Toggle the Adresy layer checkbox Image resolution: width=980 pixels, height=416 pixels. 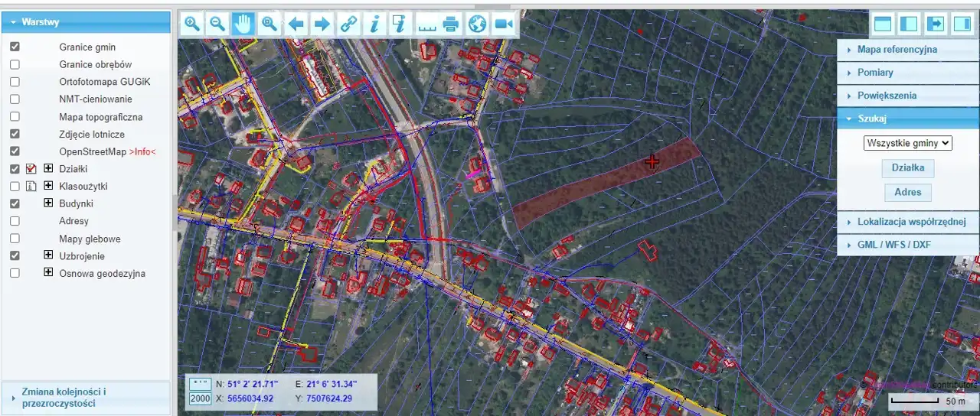pos(15,221)
